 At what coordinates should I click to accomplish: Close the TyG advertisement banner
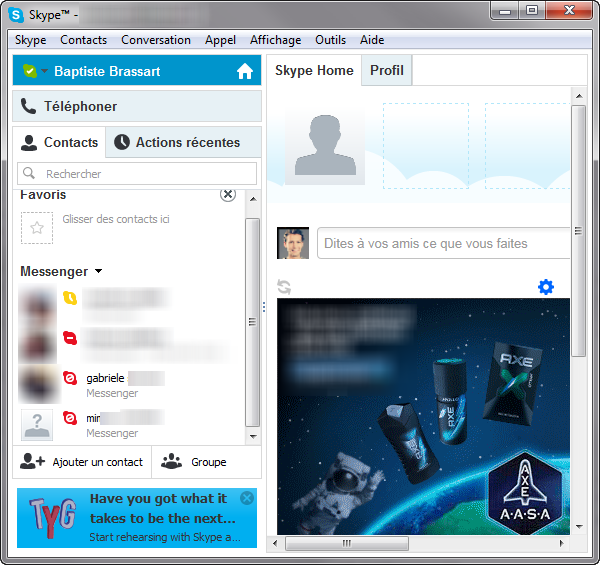(247, 498)
